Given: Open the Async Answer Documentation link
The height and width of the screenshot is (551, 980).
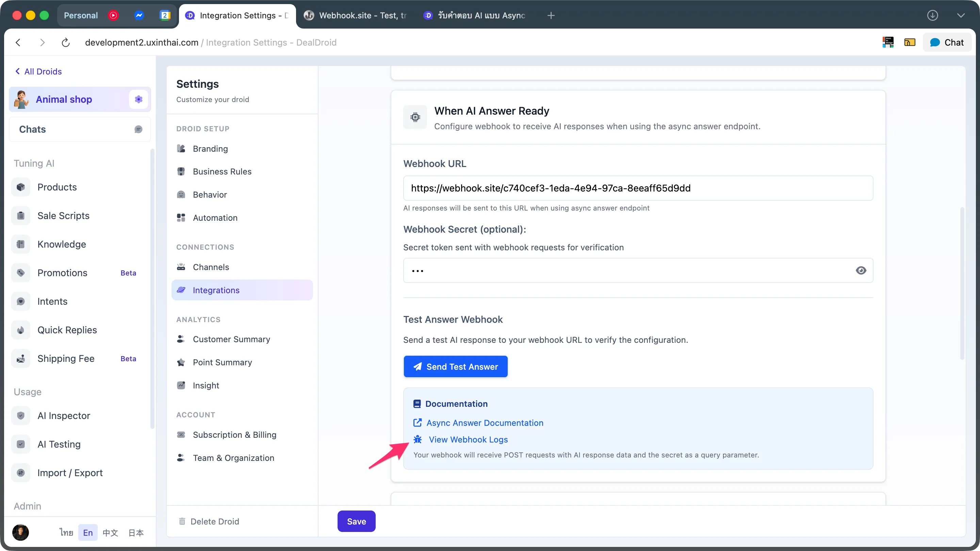Looking at the screenshot, I should click(x=485, y=422).
